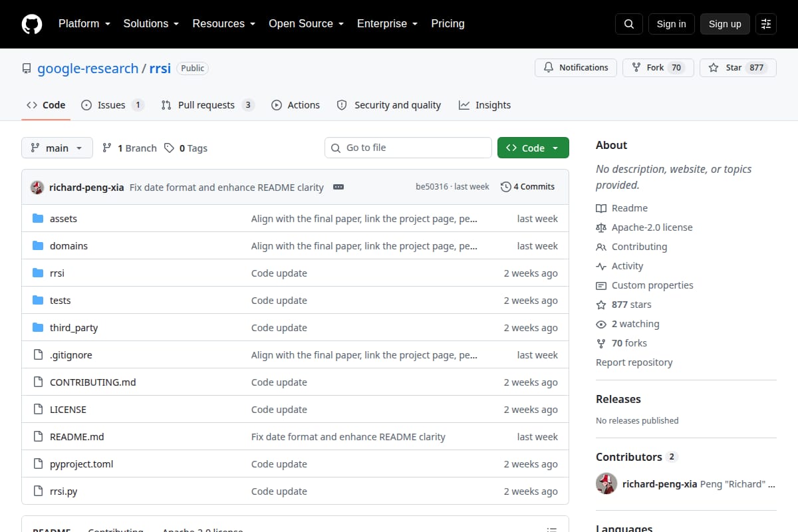Click the Sign in button
The image size is (798, 532).
(671, 24)
